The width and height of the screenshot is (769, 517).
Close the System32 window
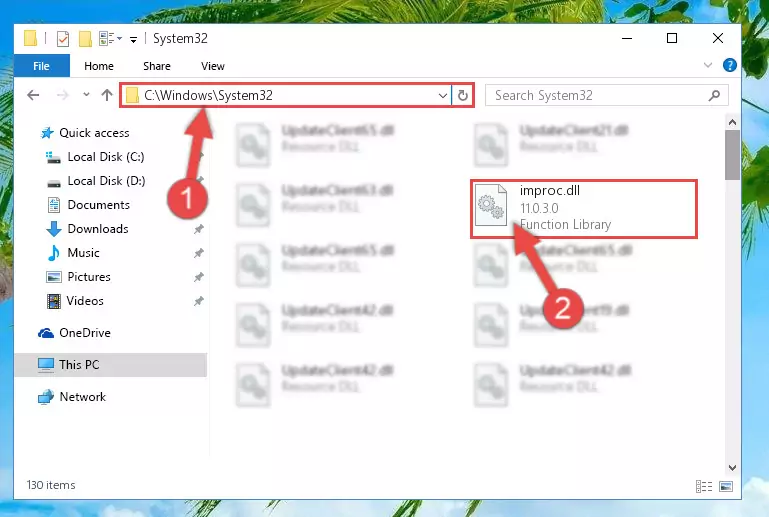point(718,38)
